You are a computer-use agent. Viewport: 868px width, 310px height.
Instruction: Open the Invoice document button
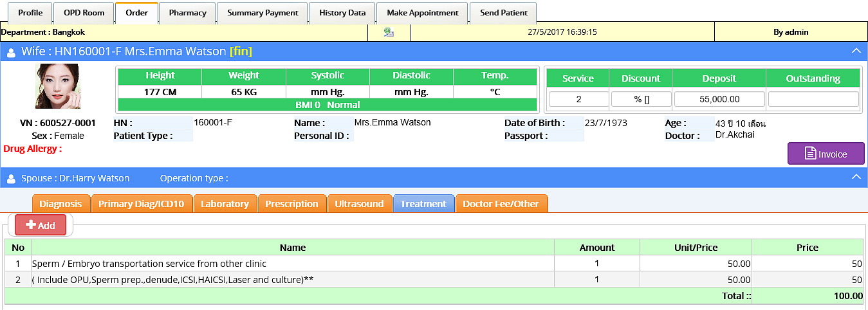(826, 154)
